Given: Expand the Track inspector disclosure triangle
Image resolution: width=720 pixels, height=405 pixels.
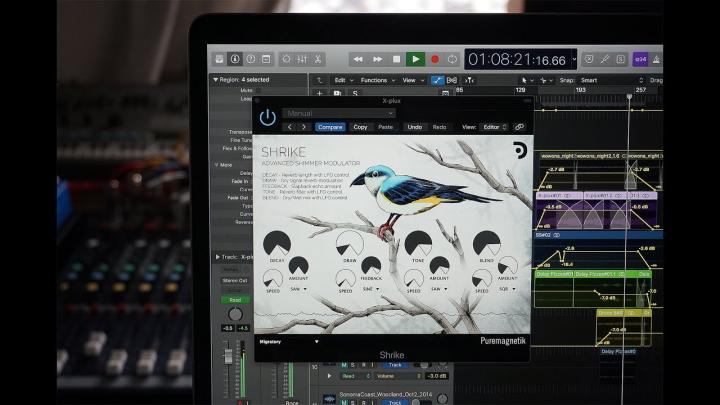Looking at the screenshot, I should 217,257.
